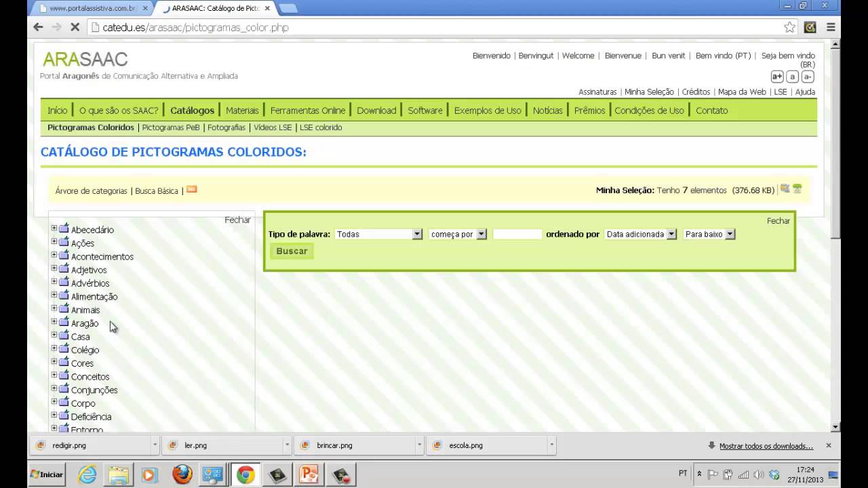Open the ler.png download options arrow
Image resolution: width=868 pixels, height=488 pixels.
(288, 445)
